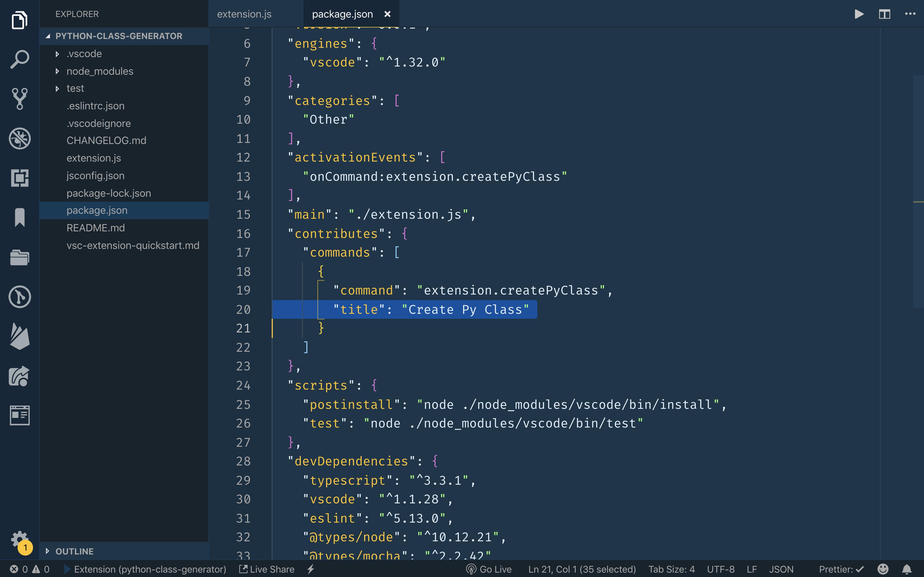924x577 pixels.
Task: Open the Search view in activity bar
Action: point(20,59)
